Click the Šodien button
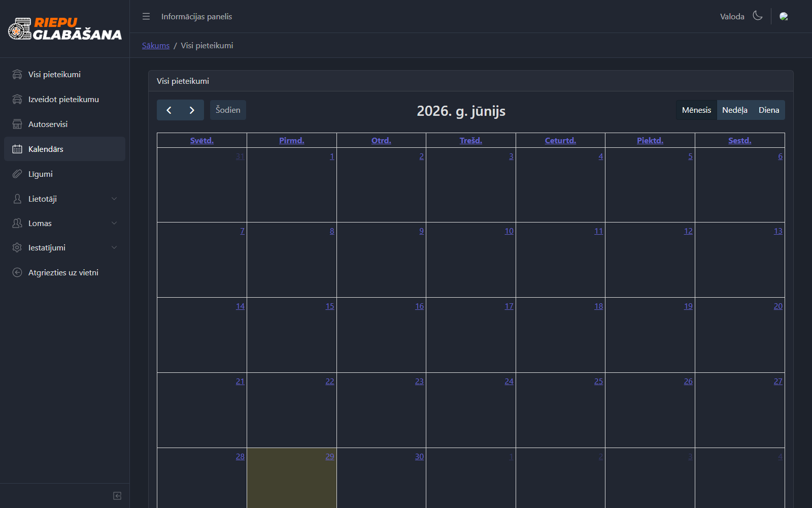Image resolution: width=812 pixels, height=508 pixels. click(228, 110)
